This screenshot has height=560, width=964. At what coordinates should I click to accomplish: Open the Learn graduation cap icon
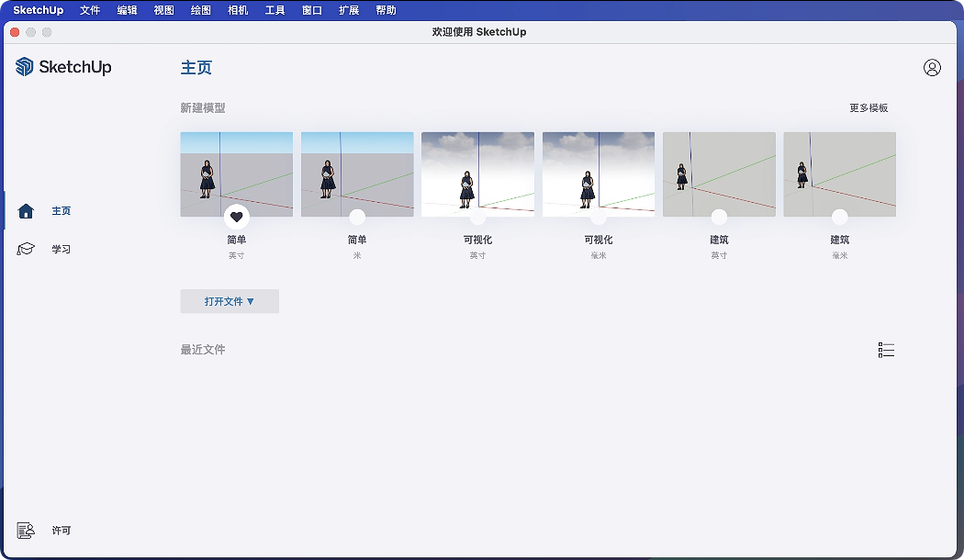[26, 250]
